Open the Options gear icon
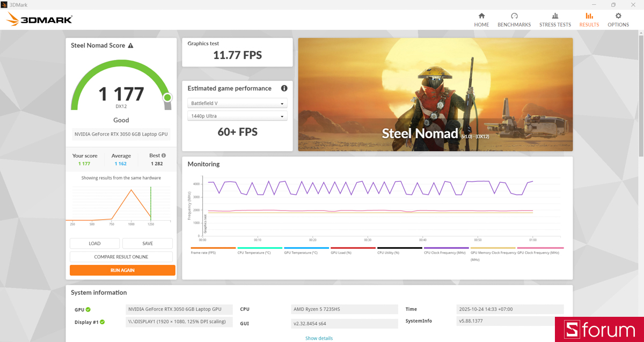 click(618, 16)
